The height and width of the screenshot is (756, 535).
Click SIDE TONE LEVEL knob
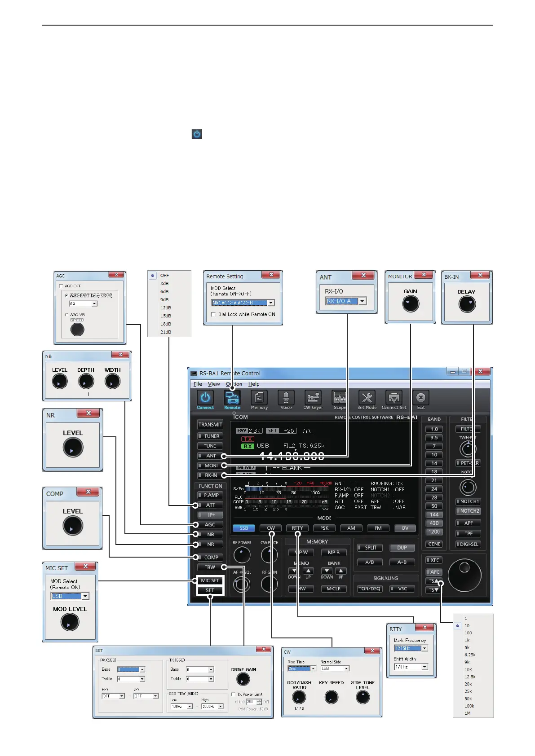click(x=363, y=697)
